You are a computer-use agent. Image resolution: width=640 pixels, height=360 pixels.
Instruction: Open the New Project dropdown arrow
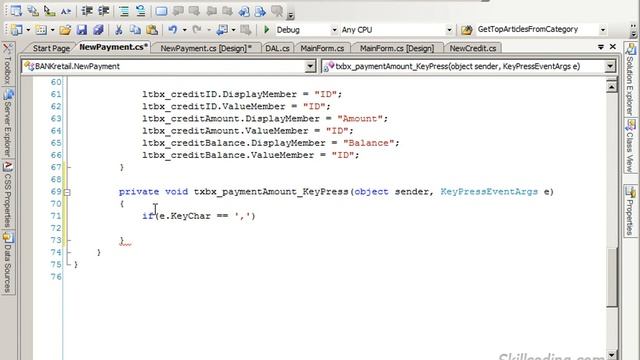(x=28, y=30)
